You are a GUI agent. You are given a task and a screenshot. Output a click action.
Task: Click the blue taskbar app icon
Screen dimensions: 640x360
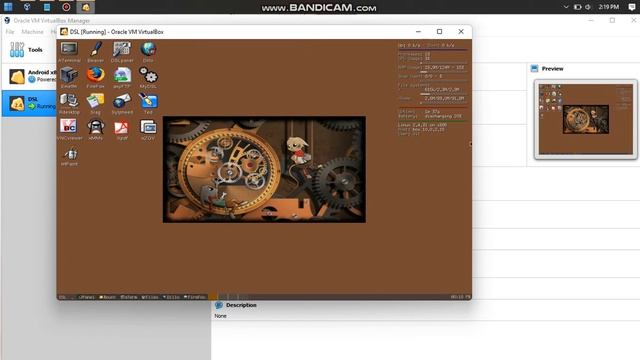(x=47, y=7)
